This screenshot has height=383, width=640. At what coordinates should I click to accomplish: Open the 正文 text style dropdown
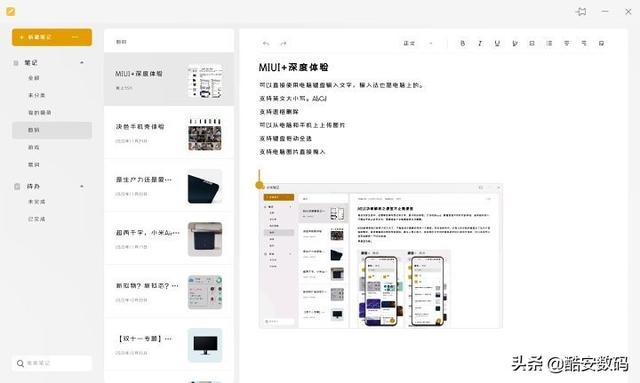[418, 43]
